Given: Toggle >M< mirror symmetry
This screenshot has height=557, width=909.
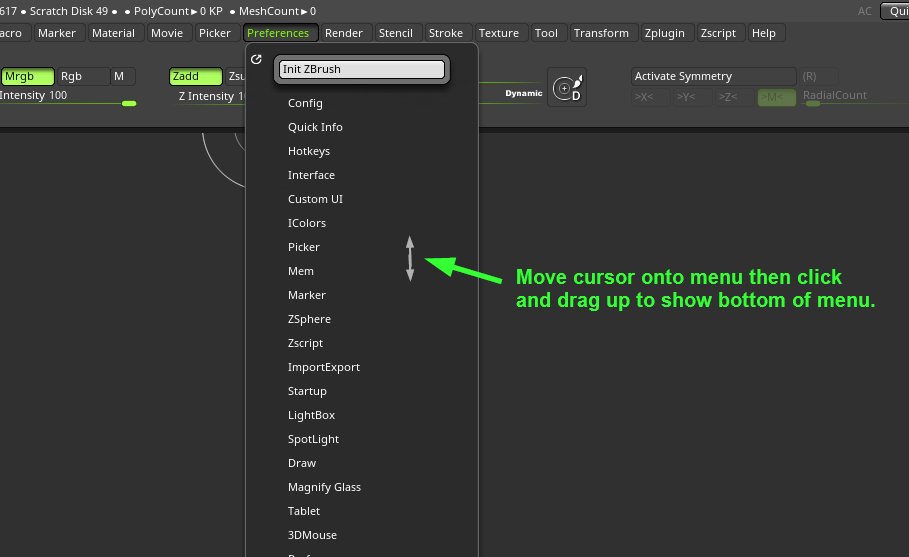Looking at the screenshot, I should 776,97.
